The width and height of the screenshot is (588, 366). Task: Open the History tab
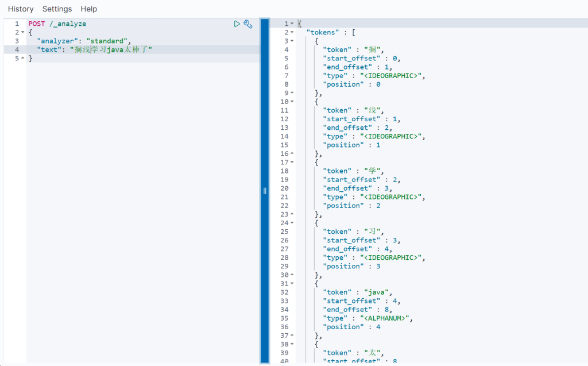point(21,9)
